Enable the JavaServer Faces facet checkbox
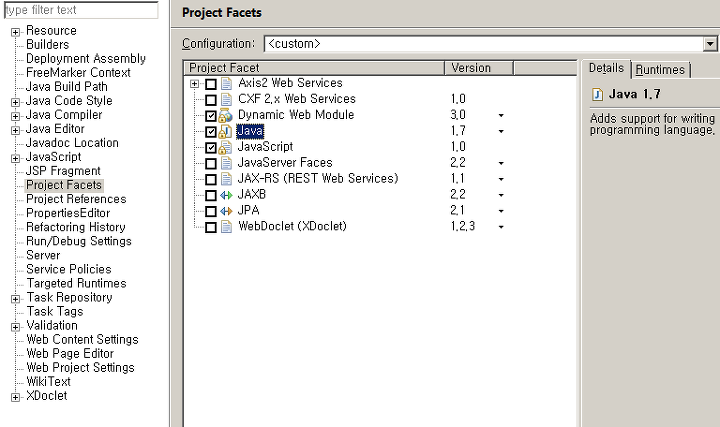Image resolution: width=720 pixels, height=427 pixels. tap(211, 163)
